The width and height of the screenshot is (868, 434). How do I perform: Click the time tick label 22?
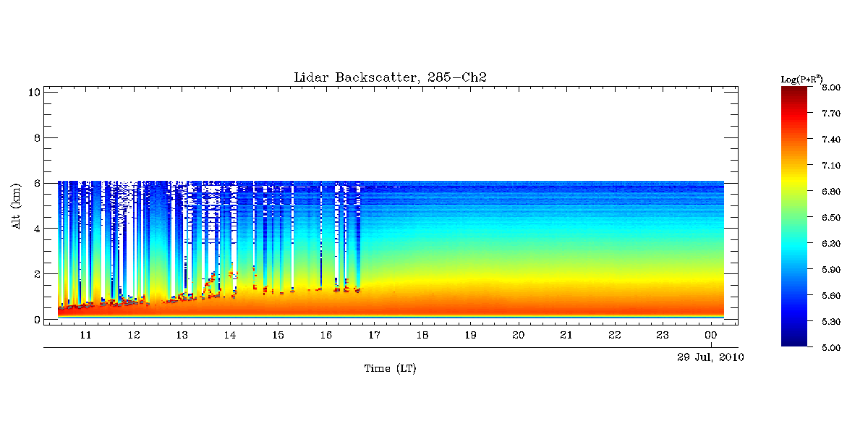(615, 335)
